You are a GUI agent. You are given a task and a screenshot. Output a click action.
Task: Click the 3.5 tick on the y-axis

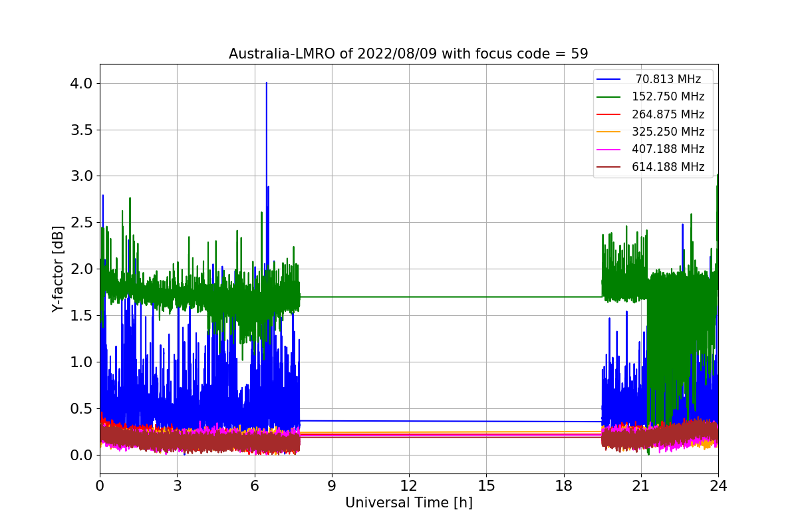coord(82,130)
